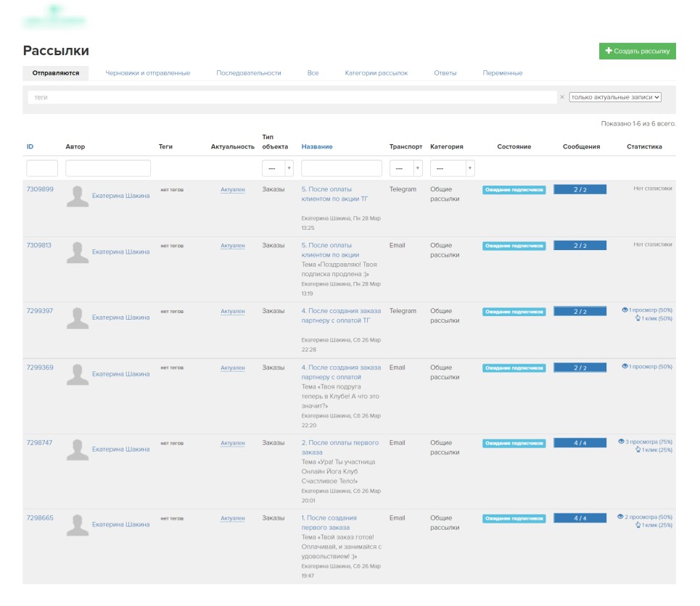Focus the 'Название' filter input field
The height and width of the screenshot is (606, 700).
341,168
